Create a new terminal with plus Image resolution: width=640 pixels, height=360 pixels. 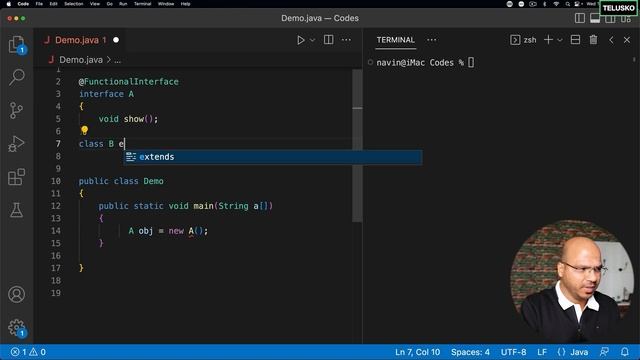pos(549,40)
